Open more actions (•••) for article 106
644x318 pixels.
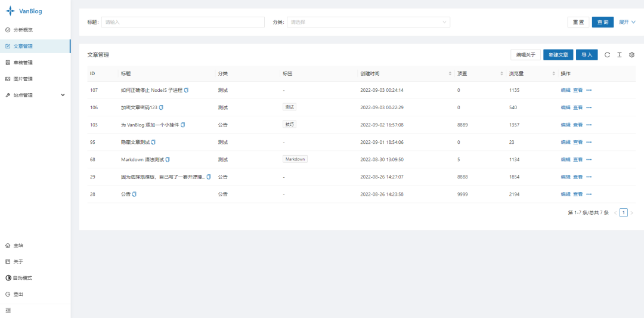tap(589, 107)
